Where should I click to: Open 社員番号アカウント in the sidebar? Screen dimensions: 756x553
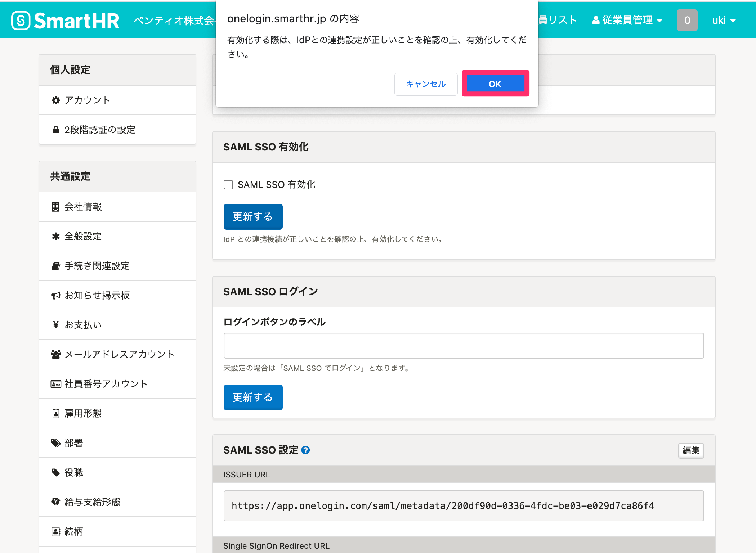click(x=117, y=384)
